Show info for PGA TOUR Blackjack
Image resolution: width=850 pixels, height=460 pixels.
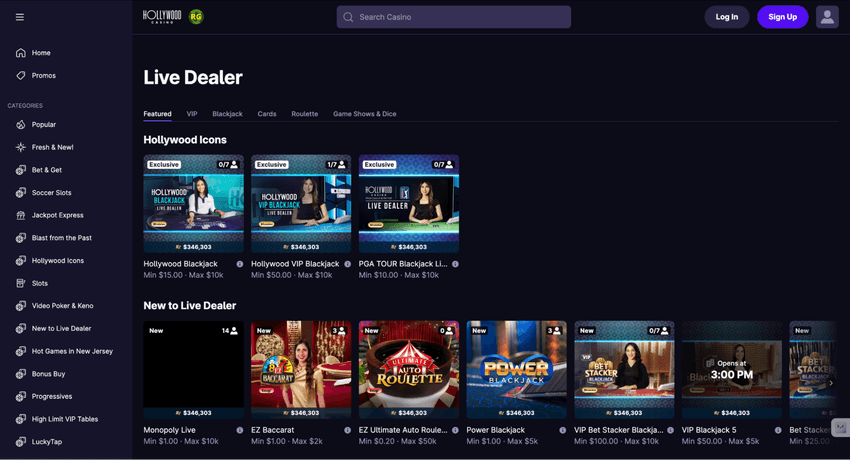coord(455,264)
